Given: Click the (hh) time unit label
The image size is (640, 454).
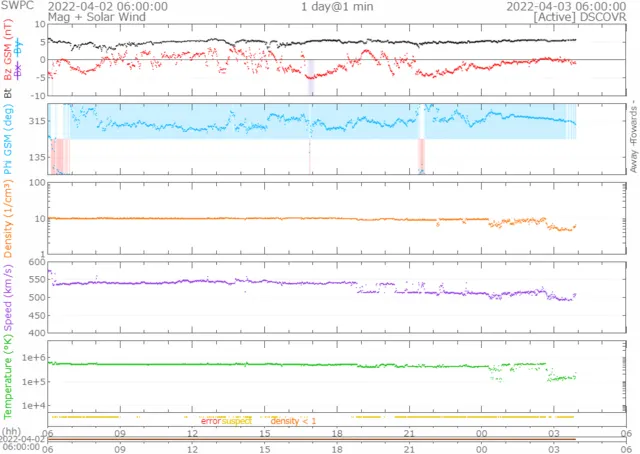Looking at the screenshot, I should 12,432.
